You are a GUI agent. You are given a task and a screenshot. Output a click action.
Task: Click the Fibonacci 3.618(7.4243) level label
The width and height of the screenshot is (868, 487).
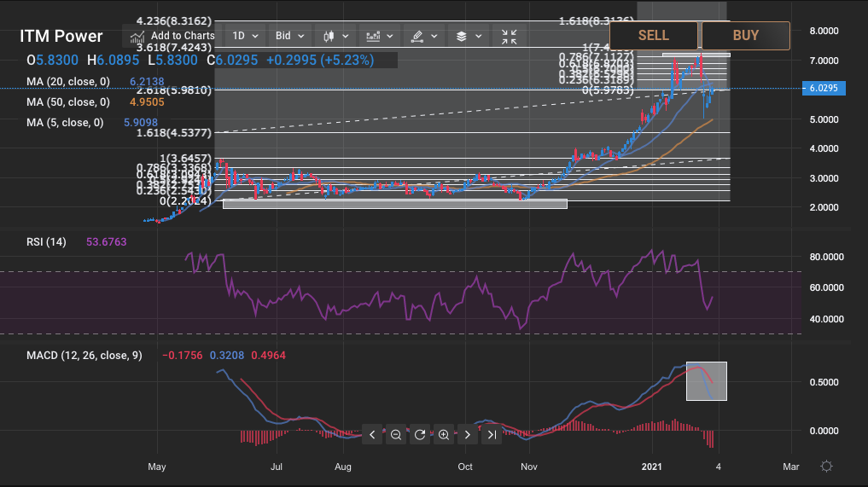(174, 48)
